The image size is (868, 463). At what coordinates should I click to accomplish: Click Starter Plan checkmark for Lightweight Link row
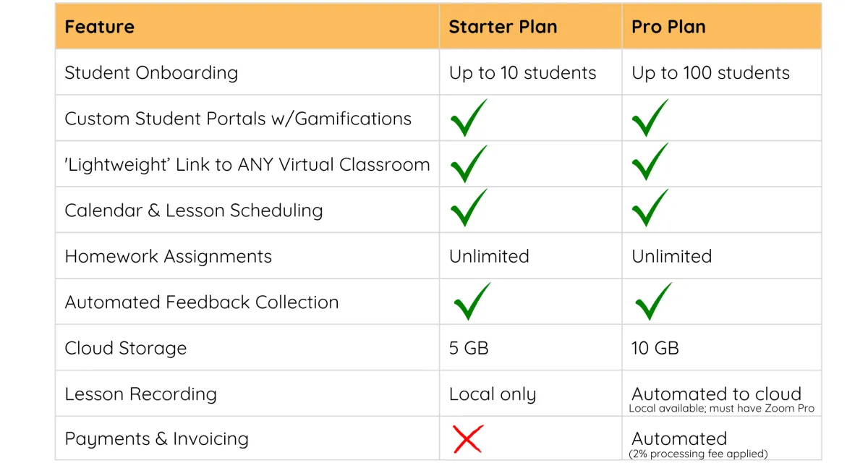pos(469,163)
